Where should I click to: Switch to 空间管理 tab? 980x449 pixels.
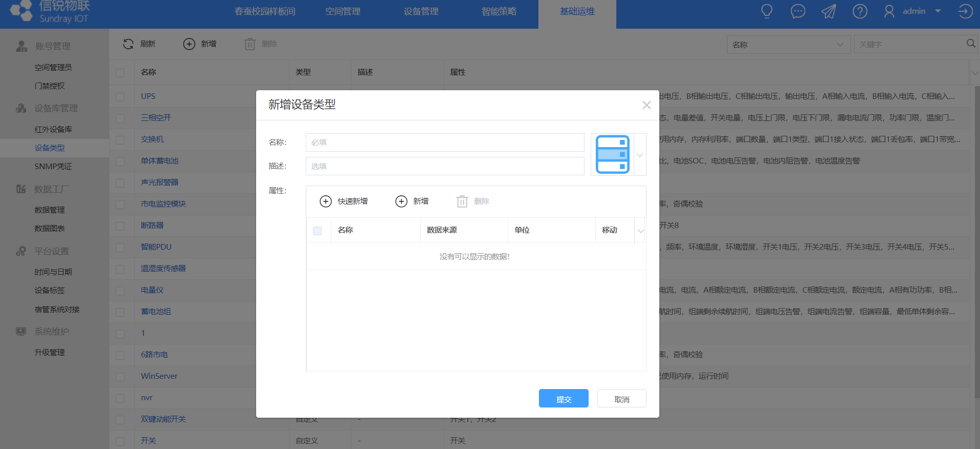pos(343,11)
